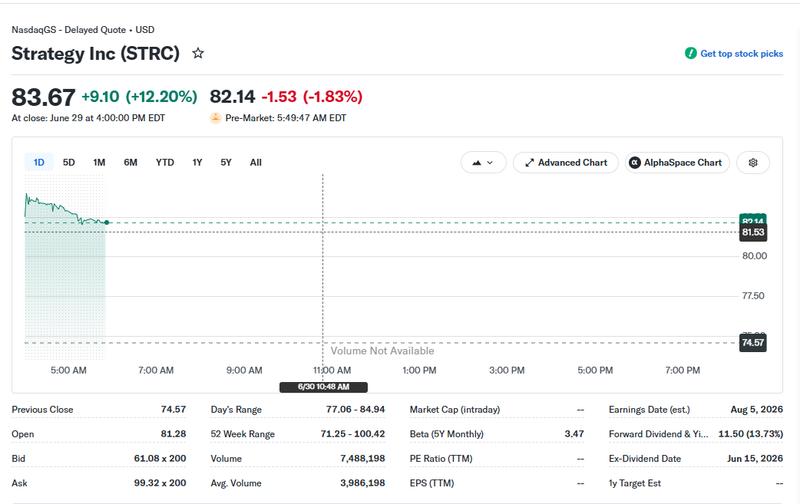Open the Advanced Chart
Image resolution: width=800 pixels, height=504 pixels.
(566, 163)
